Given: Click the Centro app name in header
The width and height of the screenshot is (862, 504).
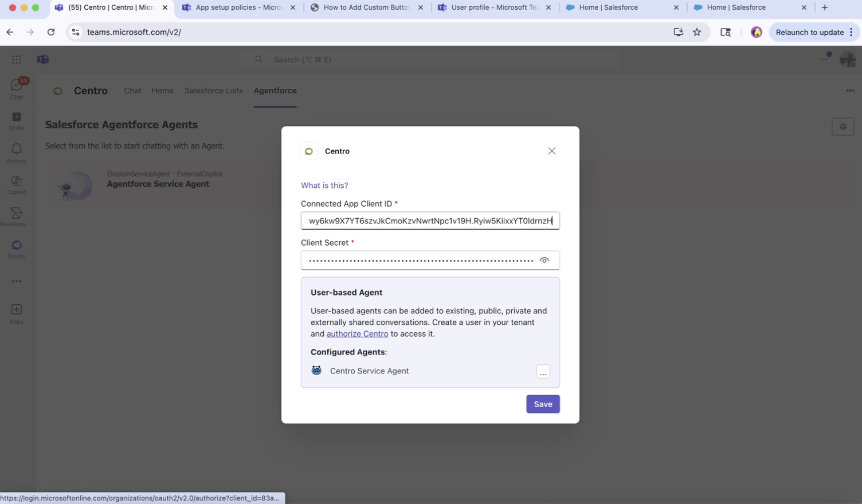Looking at the screenshot, I should tap(91, 90).
